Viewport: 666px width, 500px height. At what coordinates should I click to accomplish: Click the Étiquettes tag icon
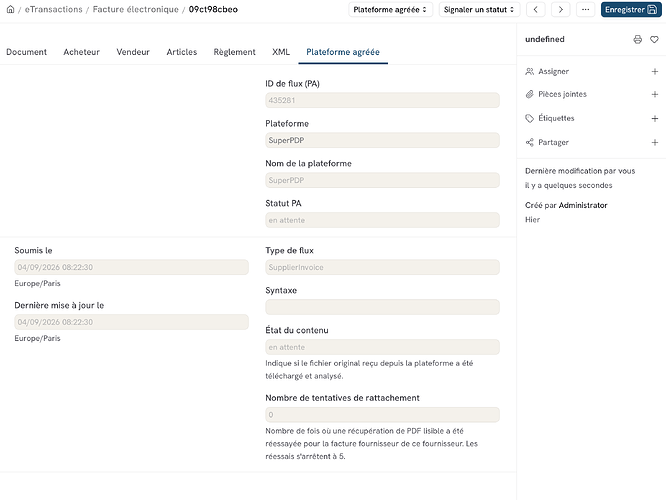coord(529,118)
